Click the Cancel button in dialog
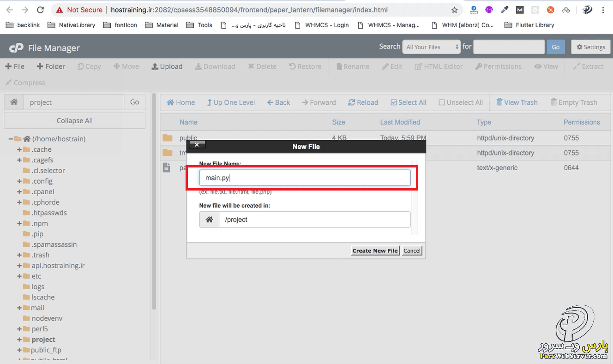 [x=412, y=251]
